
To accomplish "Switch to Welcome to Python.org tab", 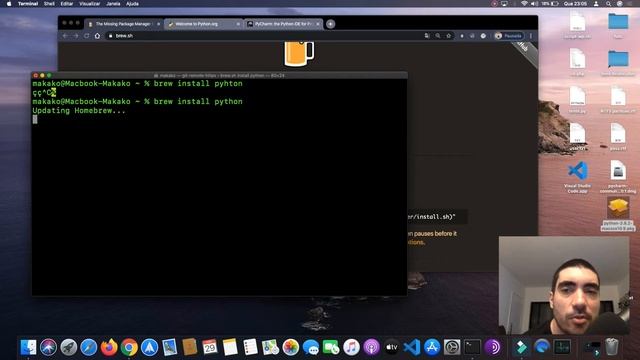I will [204, 24].
